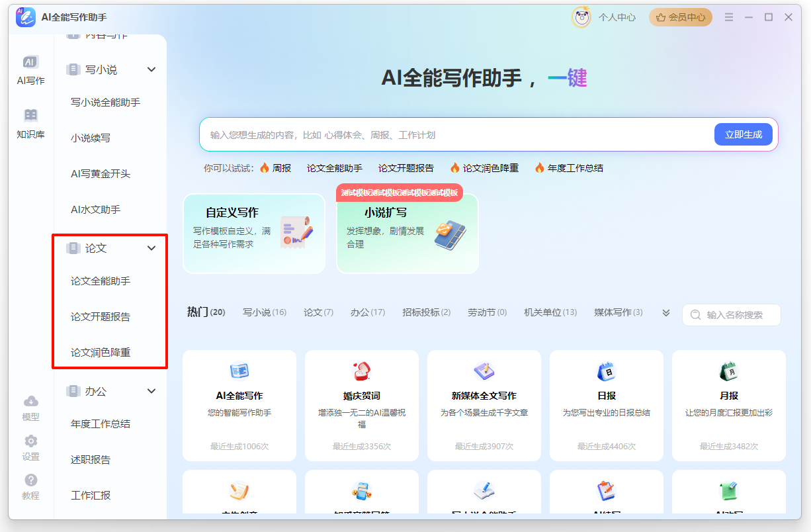The height and width of the screenshot is (532, 811).
Task: Click the panda avatar for 个人中心
Action: click(x=581, y=18)
